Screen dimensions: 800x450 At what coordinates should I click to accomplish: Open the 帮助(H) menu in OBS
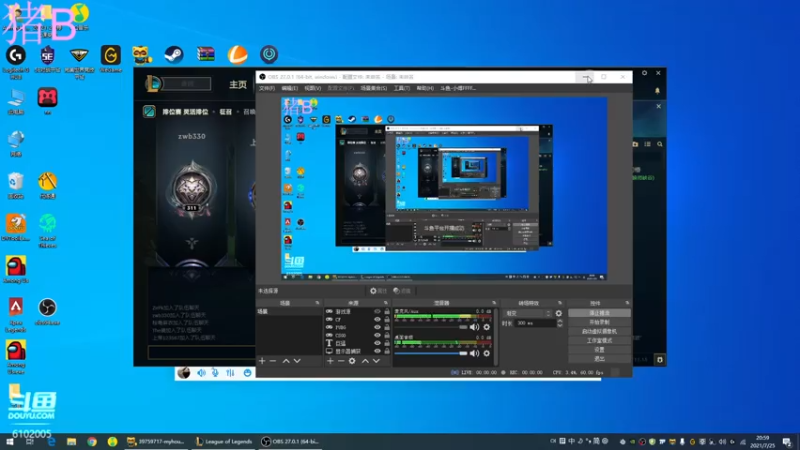[x=425, y=88]
